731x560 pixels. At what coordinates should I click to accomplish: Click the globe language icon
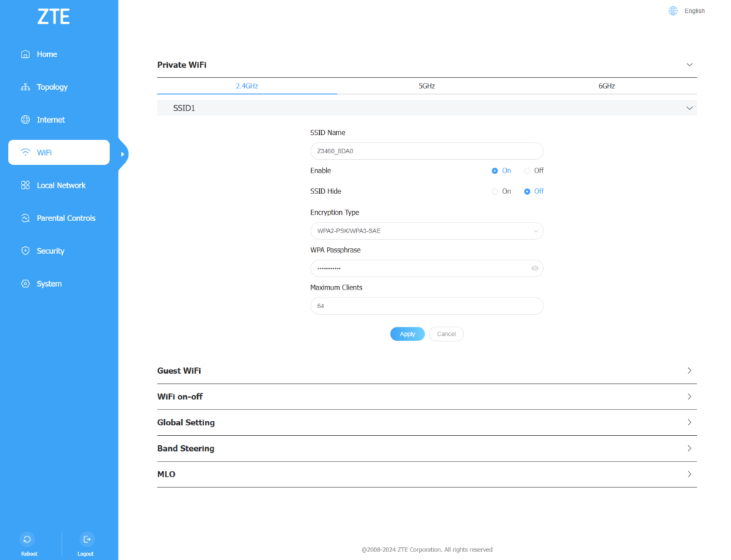tap(672, 11)
